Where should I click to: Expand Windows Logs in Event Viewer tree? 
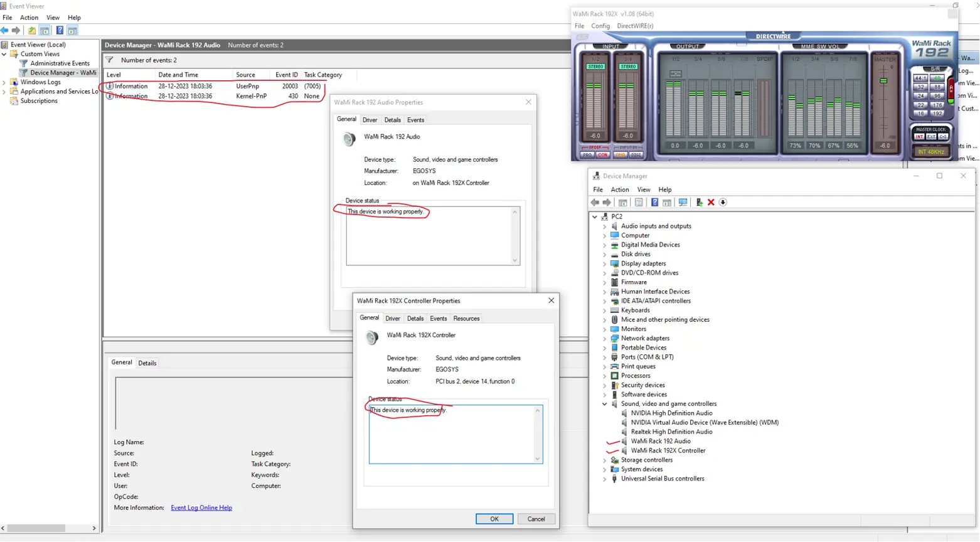(4, 82)
